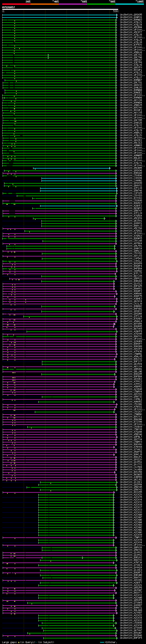The width and height of the screenshot is (146, 644).
Task: Select the label UniRef100_Q6I5V1
Action: click(131, 221)
